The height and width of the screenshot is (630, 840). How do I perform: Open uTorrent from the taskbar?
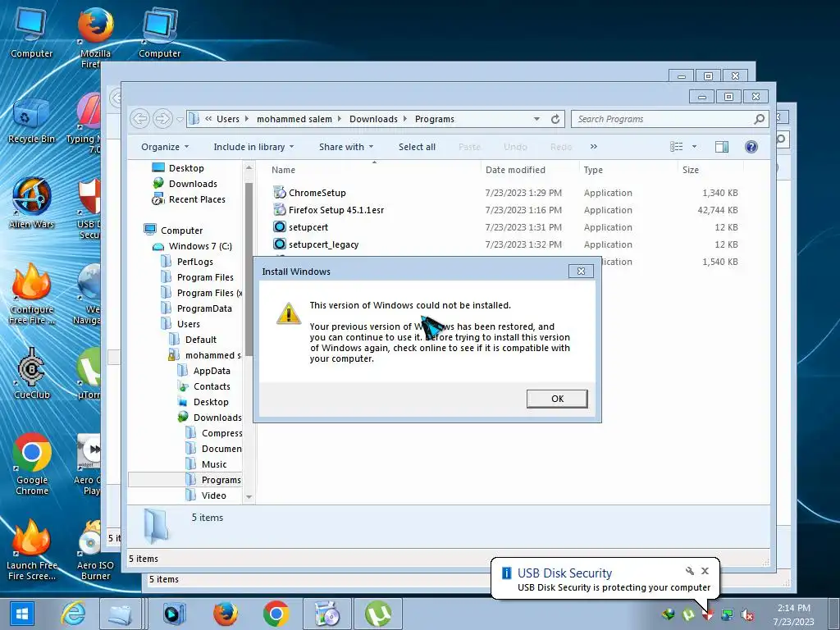tap(377, 614)
